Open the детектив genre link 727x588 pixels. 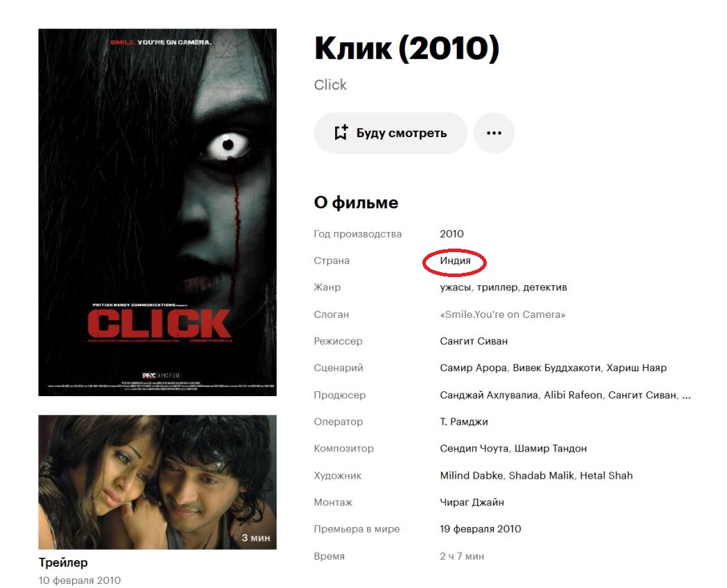(x=545, y=287)
